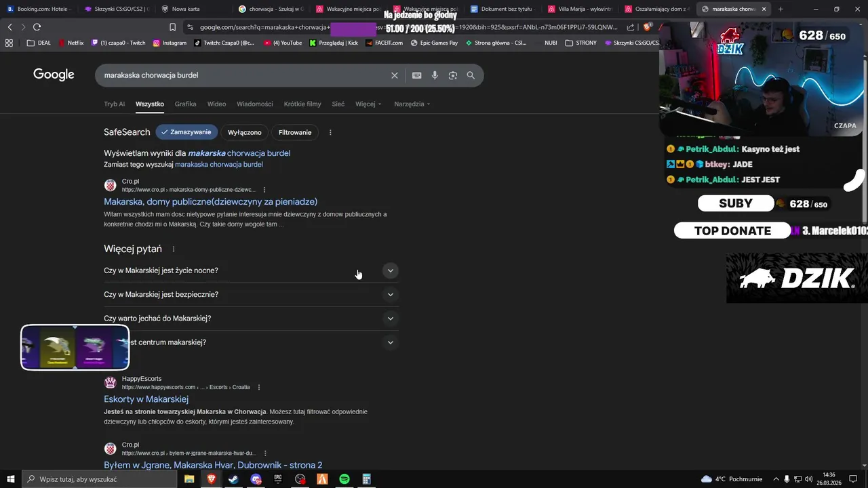This screenshot has width=868, height=488.
Task: Open Brave browser from the taskbar
Action: (x=211, y=479)
